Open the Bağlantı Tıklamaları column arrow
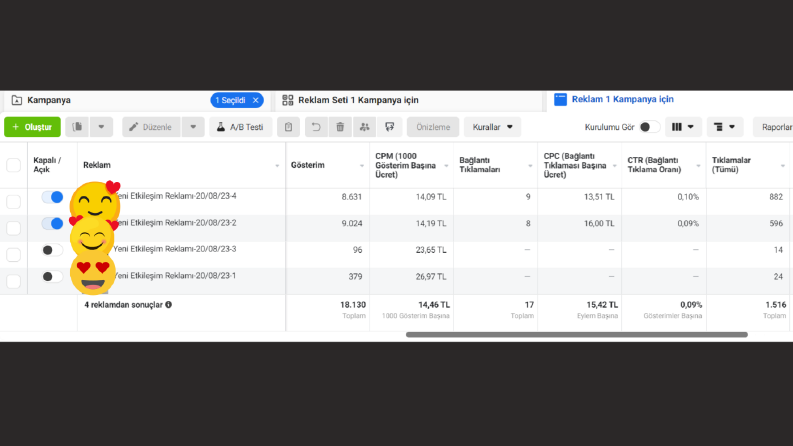This screenshot has height=446, width=793. click(530, 166)
